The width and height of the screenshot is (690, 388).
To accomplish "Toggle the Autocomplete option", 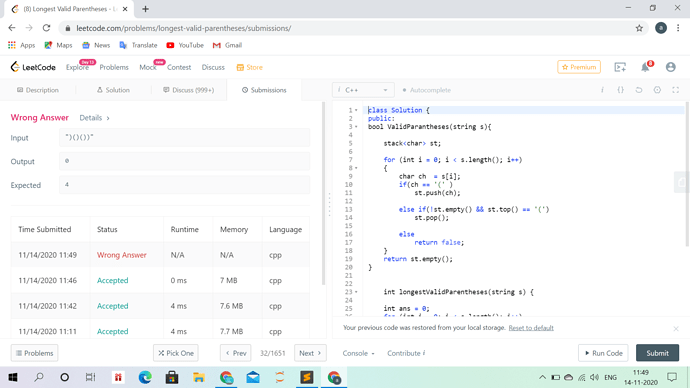I will (426, 90).
